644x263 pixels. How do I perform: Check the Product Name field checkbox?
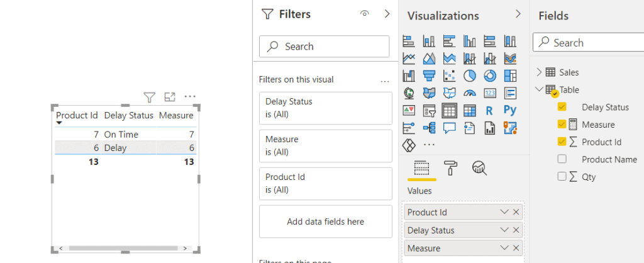pos(562,159)
